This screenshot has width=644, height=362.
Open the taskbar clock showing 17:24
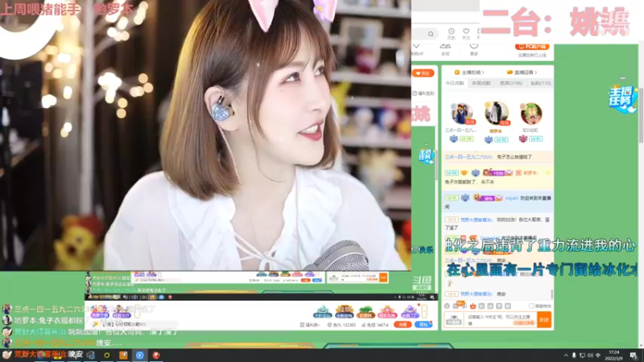click(614, 355)
